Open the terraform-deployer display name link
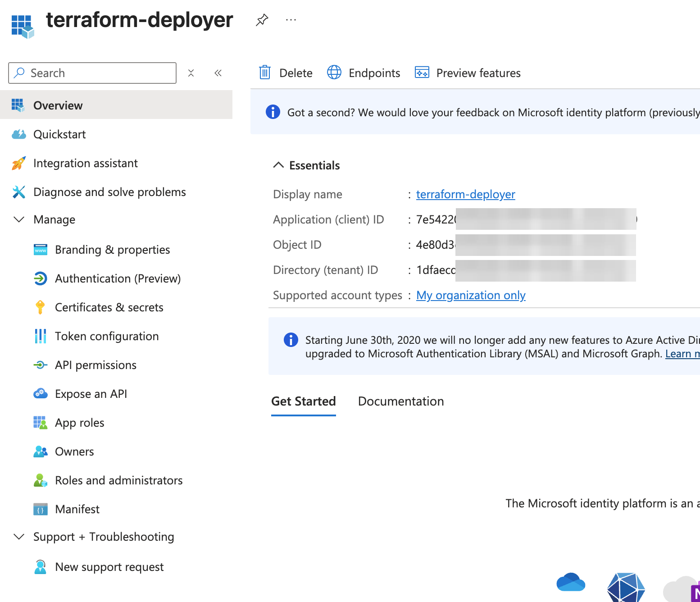Viewport: 700px width, 602px height. tap(465, 194)
